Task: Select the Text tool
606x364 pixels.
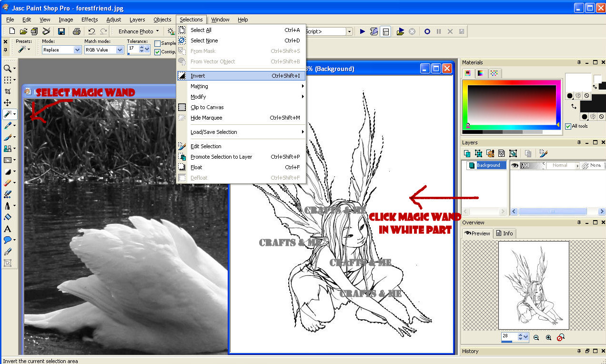Action: [8, 229]
